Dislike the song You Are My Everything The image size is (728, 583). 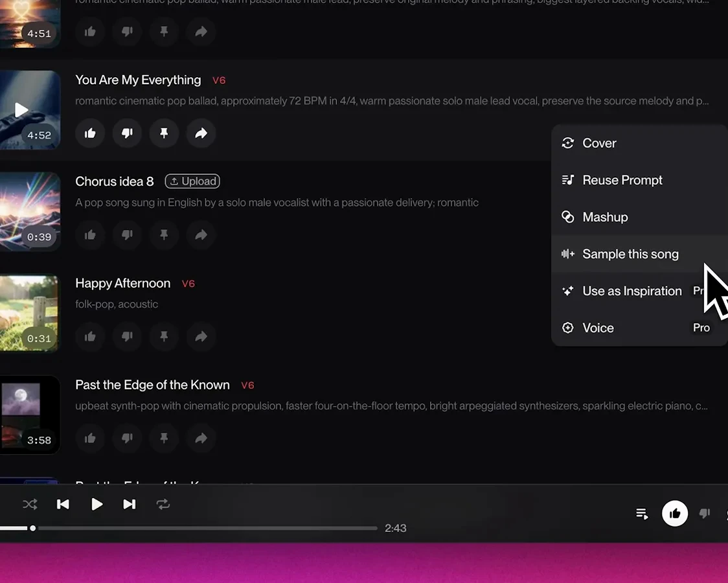(x=127, y=133)
